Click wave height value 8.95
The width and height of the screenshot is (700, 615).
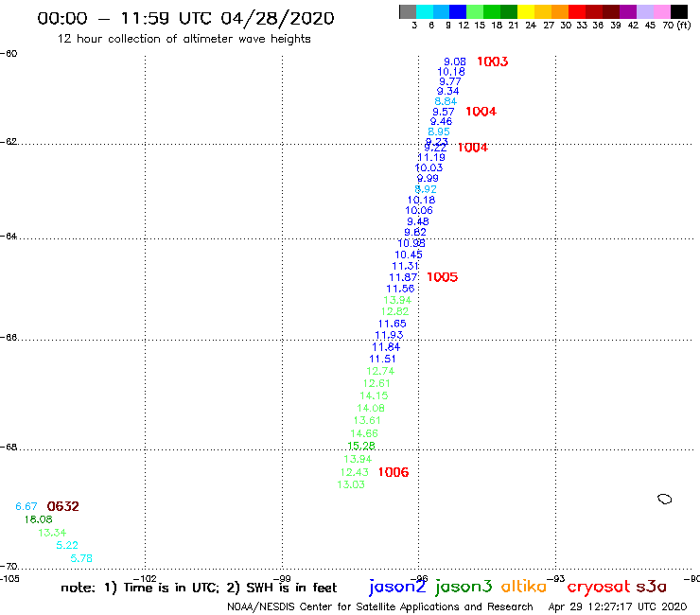[x=439, y=132]
